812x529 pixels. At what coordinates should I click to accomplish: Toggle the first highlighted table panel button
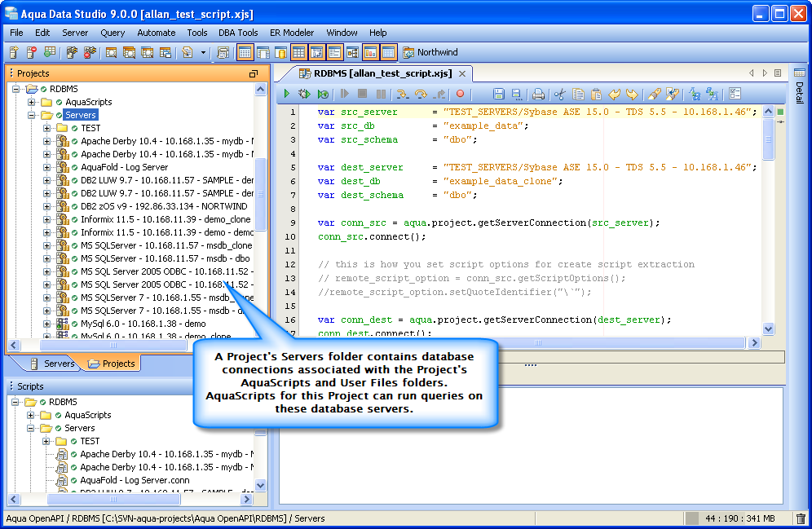245,52
